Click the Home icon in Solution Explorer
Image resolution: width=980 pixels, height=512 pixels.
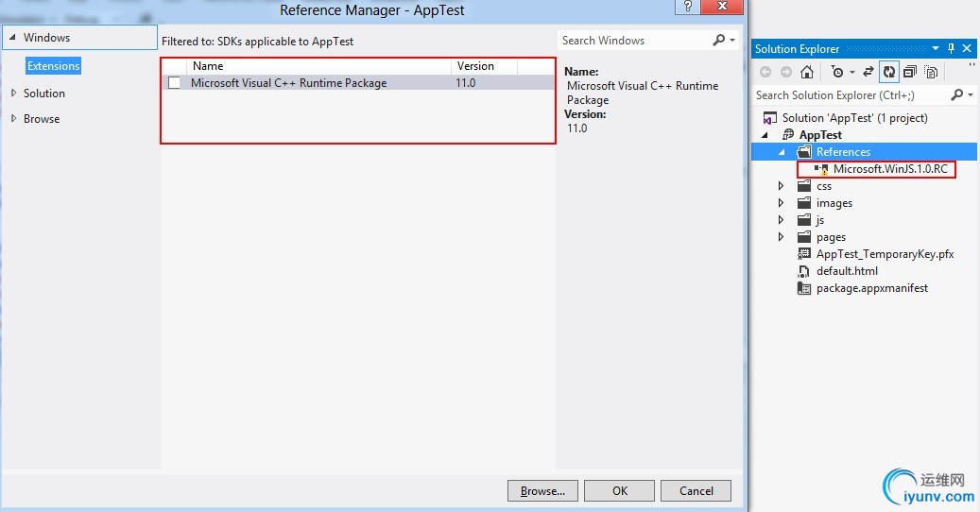pyautogui.click(x=807, y=72)
